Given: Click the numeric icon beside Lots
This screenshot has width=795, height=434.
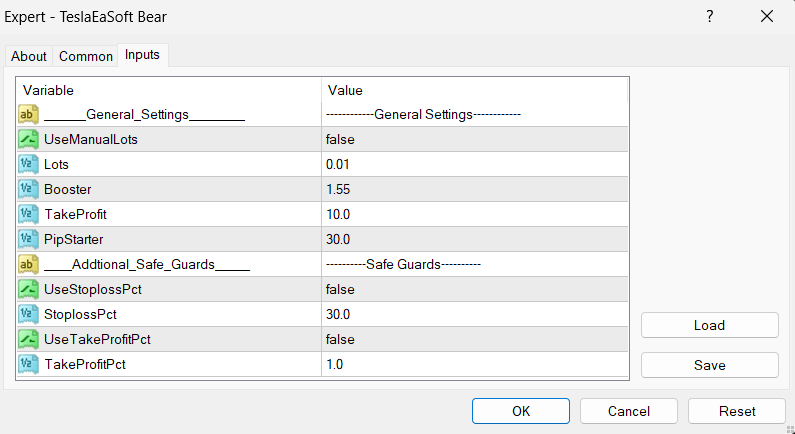Looking at the screenshot, I should tap(28, 165).
